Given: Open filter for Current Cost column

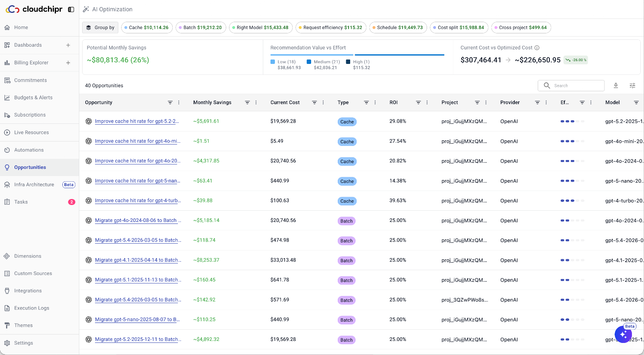Looking at the screenshot, I should (x=314, y=103).
